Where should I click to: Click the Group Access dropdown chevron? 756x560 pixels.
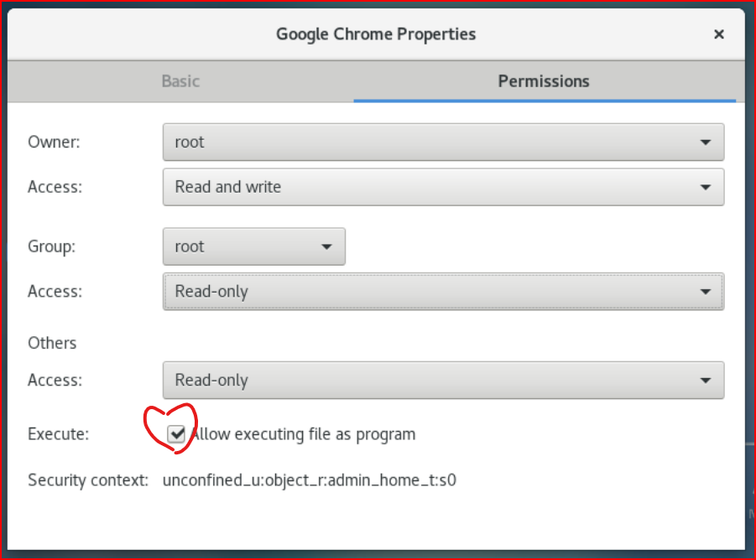click(707, 291)
